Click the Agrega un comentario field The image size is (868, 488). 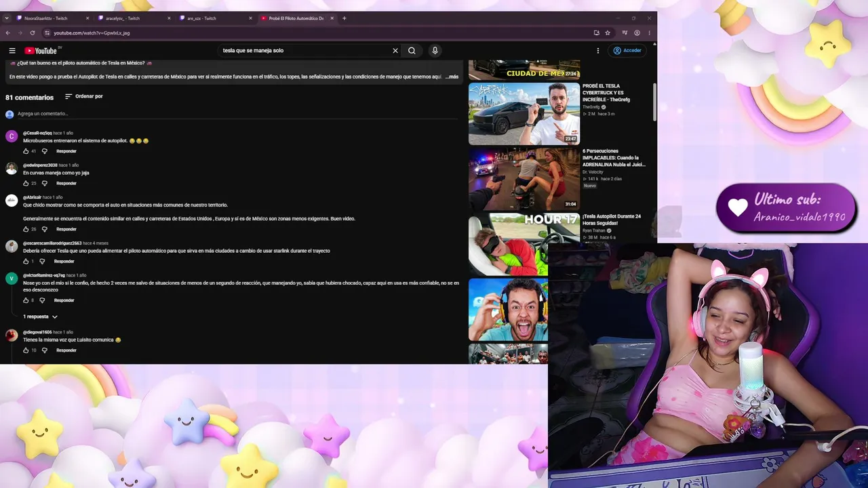(237, 114)
